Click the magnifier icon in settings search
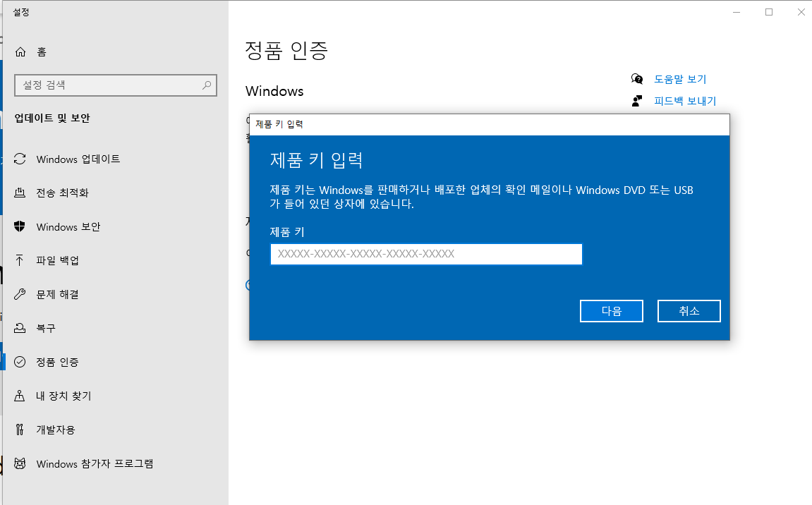Image resolution: width=812 pixels, height=505 pixels. [207, 85]
